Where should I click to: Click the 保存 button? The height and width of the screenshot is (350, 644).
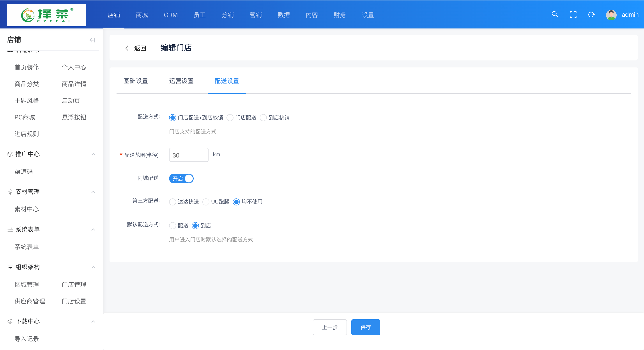(x=366, y=327)
